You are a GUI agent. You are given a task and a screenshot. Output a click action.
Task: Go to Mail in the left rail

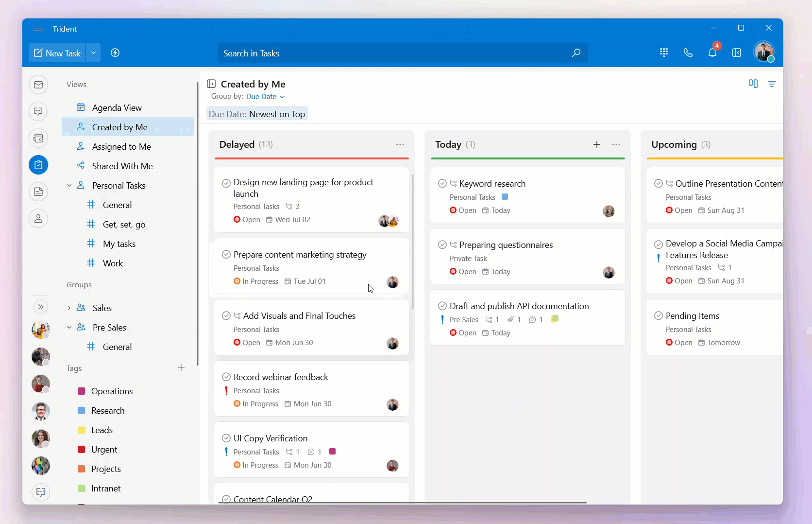click(x=38, y=85)
